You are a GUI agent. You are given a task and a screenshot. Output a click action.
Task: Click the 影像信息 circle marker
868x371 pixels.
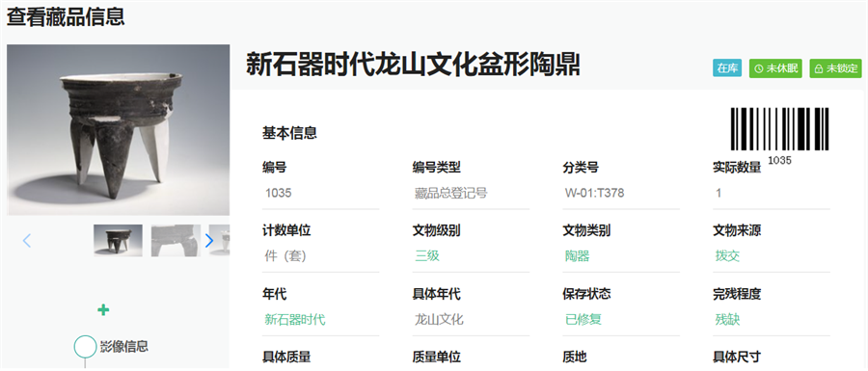[85, 346]
